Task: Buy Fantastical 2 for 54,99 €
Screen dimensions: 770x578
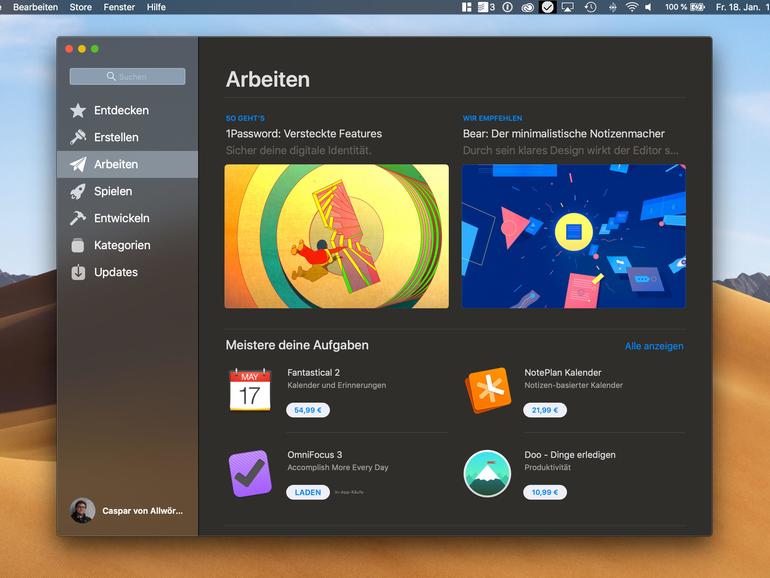Action: click(308, 410)
